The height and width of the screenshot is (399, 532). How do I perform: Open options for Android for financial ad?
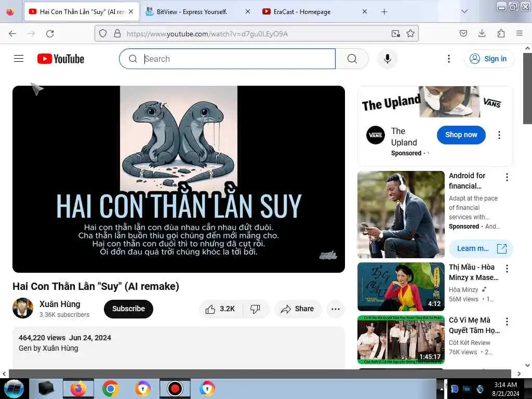pos(507,177)
